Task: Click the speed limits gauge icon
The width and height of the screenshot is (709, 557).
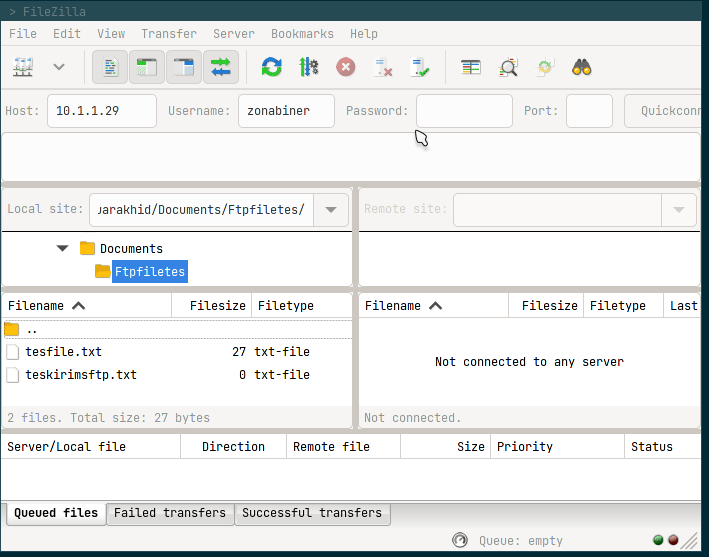Action: click(460, 540)
